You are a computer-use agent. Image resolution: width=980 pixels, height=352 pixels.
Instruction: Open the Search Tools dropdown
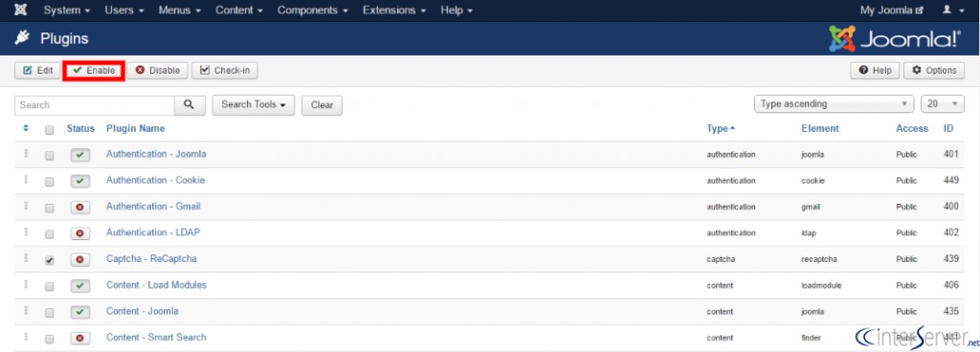coord(253,105)
